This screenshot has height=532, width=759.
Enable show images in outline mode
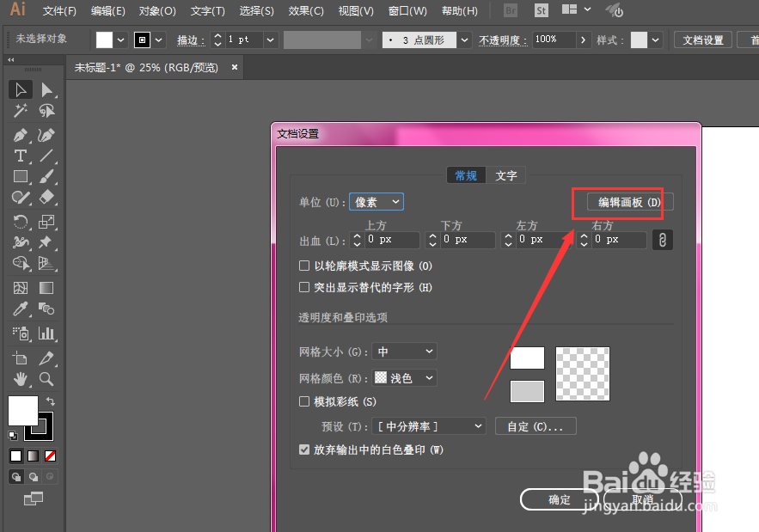coord(304,266)
